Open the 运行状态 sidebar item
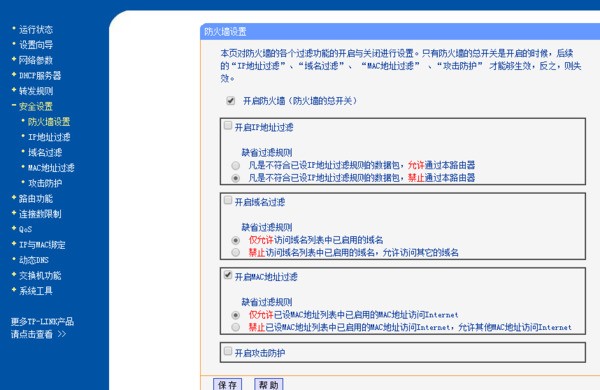This screenshot has width=600, height=390. click(x=36, y=29)
